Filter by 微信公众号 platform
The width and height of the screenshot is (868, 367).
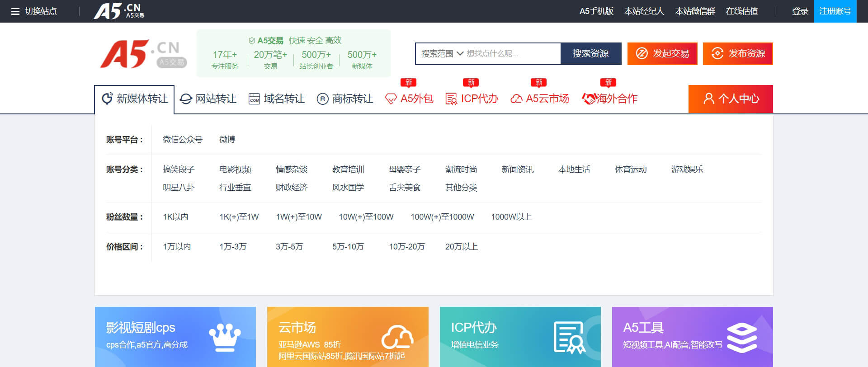pyautogui.click(x=183, y=140)
